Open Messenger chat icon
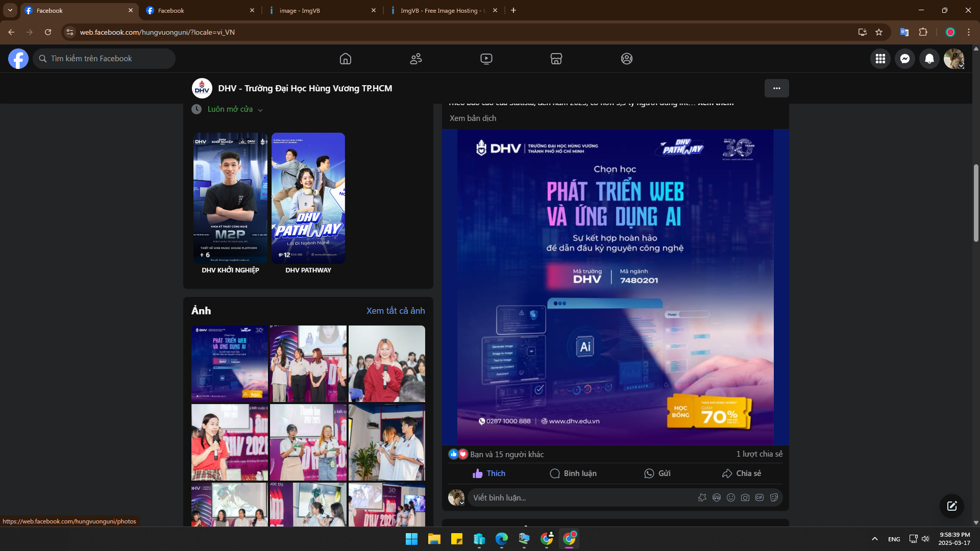 tap(905, 59)
